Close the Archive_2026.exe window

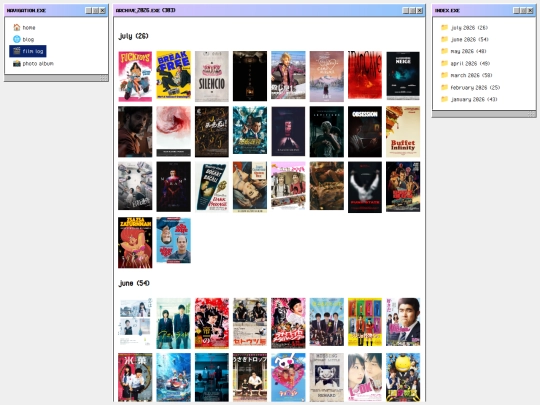420,10
